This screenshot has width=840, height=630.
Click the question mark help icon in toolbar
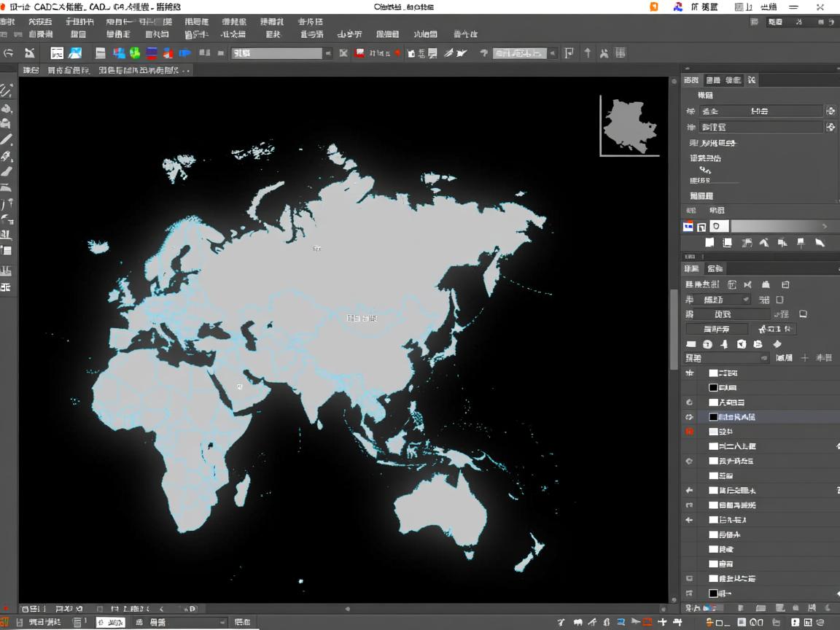(483, 53)
